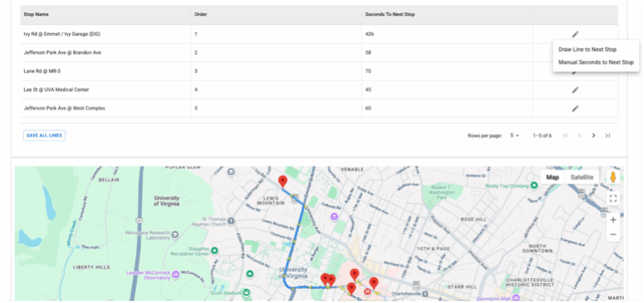Click red marker near Lewis Mountain

(282, 181)
